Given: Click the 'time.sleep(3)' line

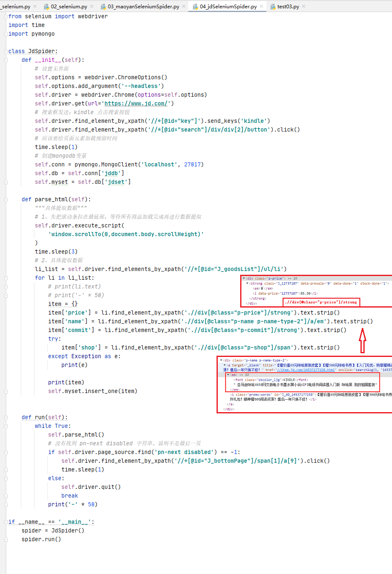Looking at the screenshot, I should (x=56, y=252).
